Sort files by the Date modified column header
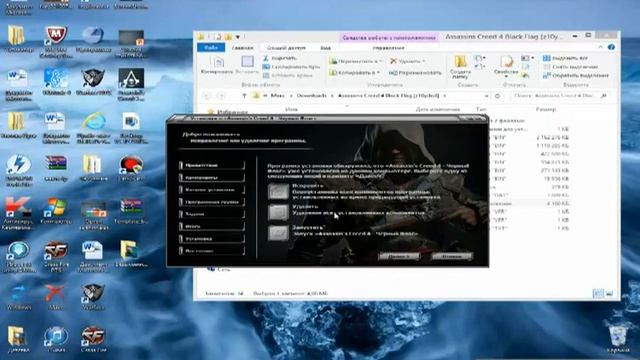 (x=438, y=109)
